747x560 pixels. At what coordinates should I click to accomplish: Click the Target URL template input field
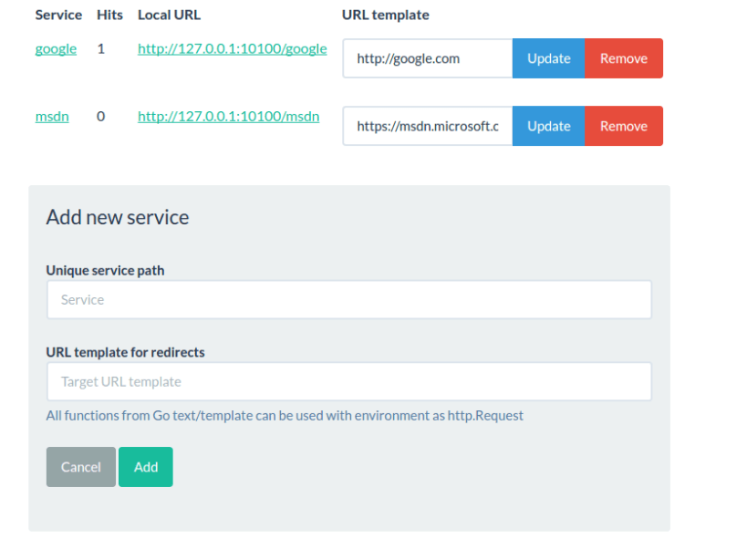coord(349,381)
